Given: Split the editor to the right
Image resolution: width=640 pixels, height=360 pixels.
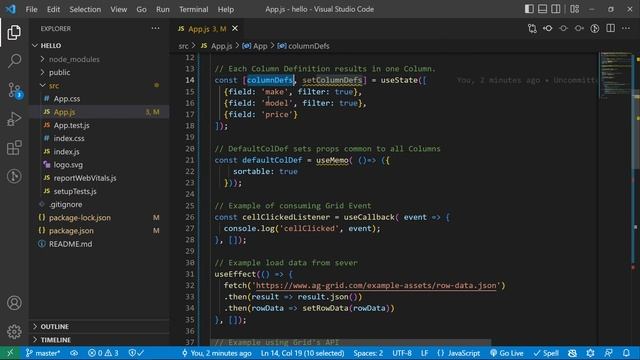Looking at the screenshot, I should click(x=610, y=29).
